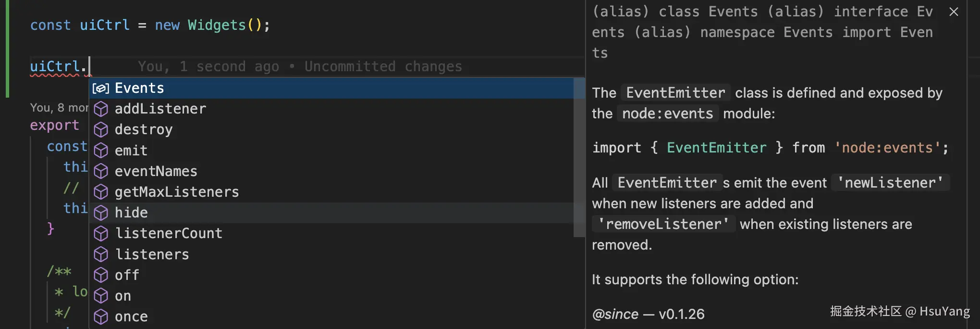Click the cube icon next to listenerCount
980x329 pixels.
pos(101,234)
